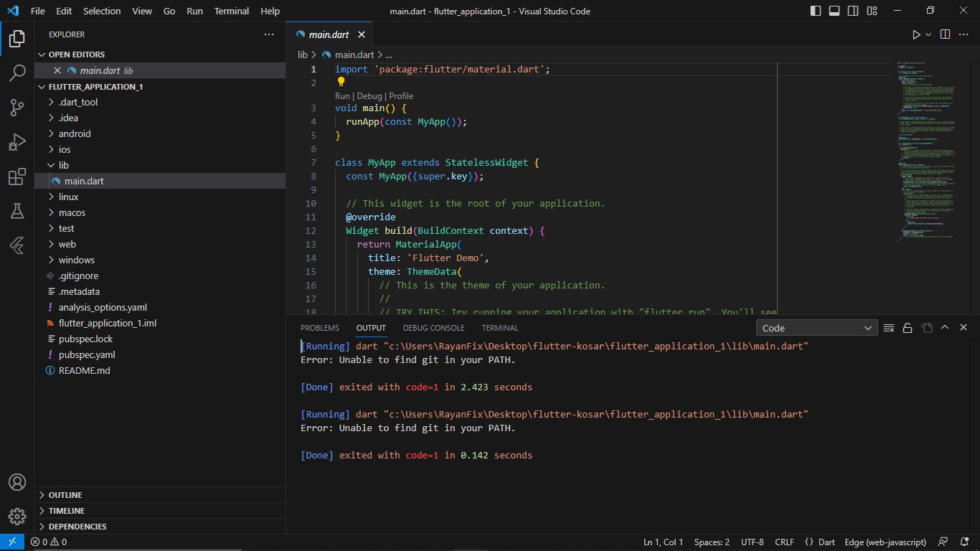
Task: Open the File menu
Action: click(38, 11)
